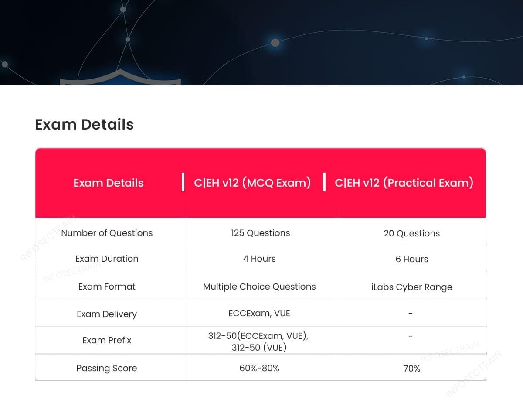Click the "60%-80%" passing score cell
The height and width of the screenshot is (420, 523).
(259, 368)
